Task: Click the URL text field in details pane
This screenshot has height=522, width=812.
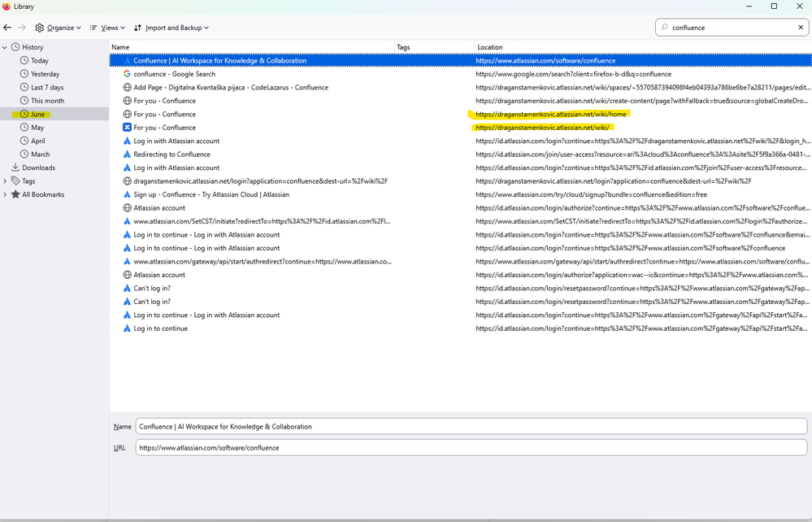Action: pyautogui.click(x=471, y=448)
